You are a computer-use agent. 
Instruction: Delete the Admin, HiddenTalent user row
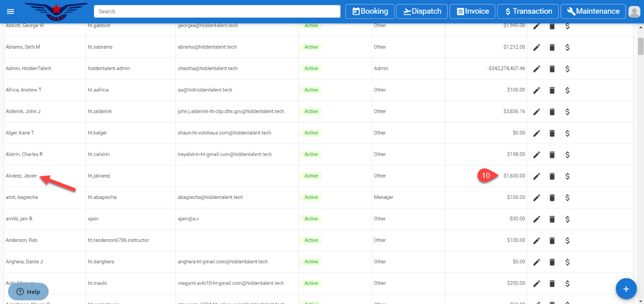552,69
